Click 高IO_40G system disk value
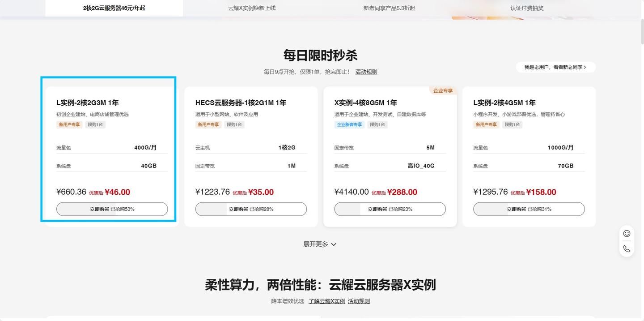644x321 pixels. point(421,166)
